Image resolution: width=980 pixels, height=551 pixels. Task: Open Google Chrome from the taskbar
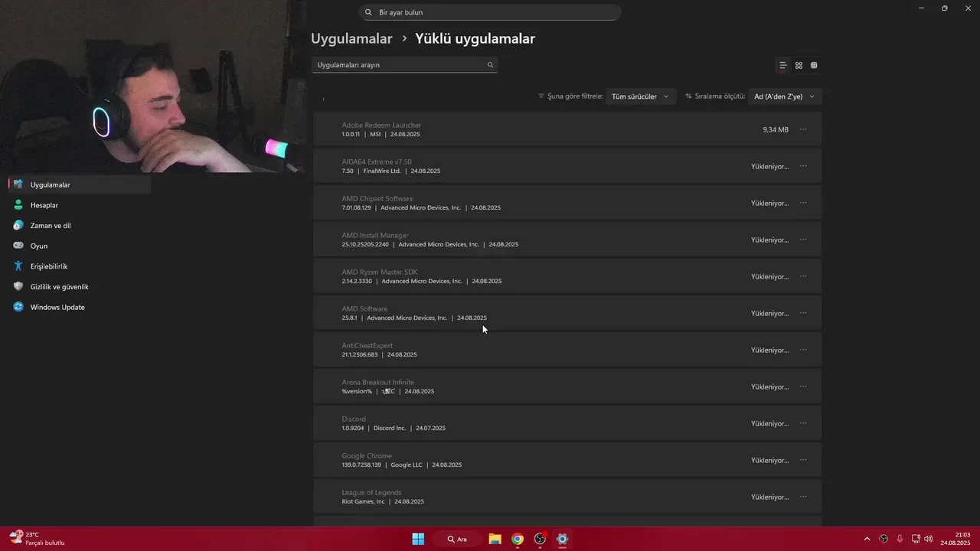[518, 539]
